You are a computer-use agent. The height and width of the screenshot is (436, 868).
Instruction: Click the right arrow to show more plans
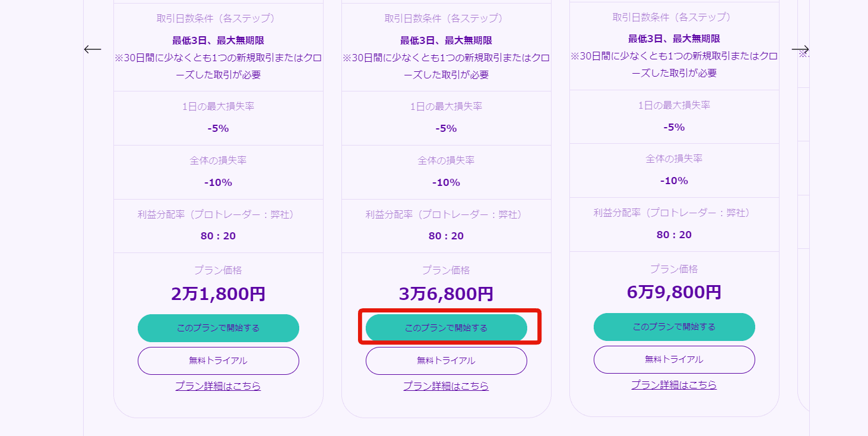click(800, 49)
